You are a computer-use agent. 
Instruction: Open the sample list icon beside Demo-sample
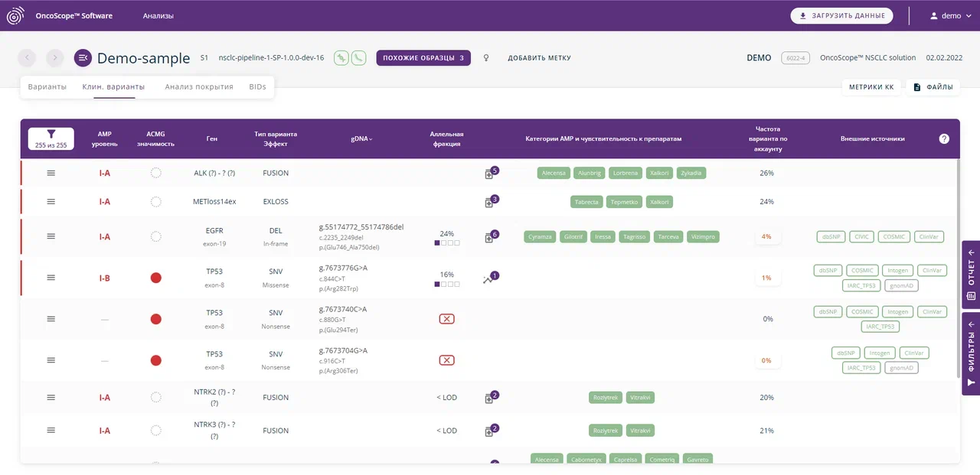[83, 57]
